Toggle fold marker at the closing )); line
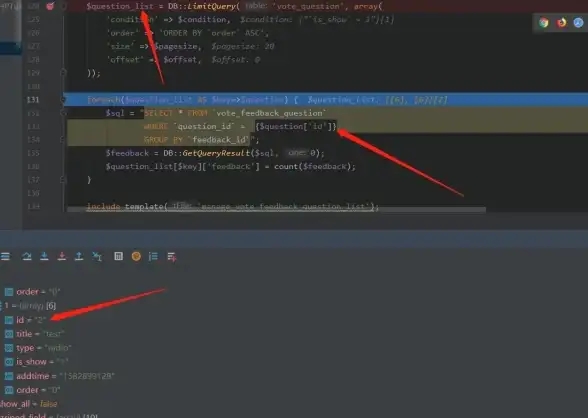 tap(63, 73)
